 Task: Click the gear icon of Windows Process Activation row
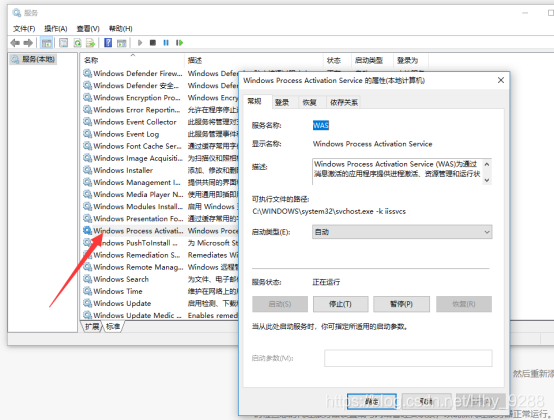point(87,231)
